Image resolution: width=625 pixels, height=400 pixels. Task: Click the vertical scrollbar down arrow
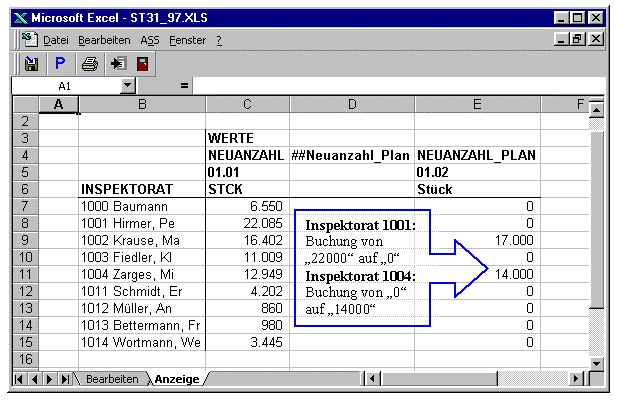(x=596, y=362)
